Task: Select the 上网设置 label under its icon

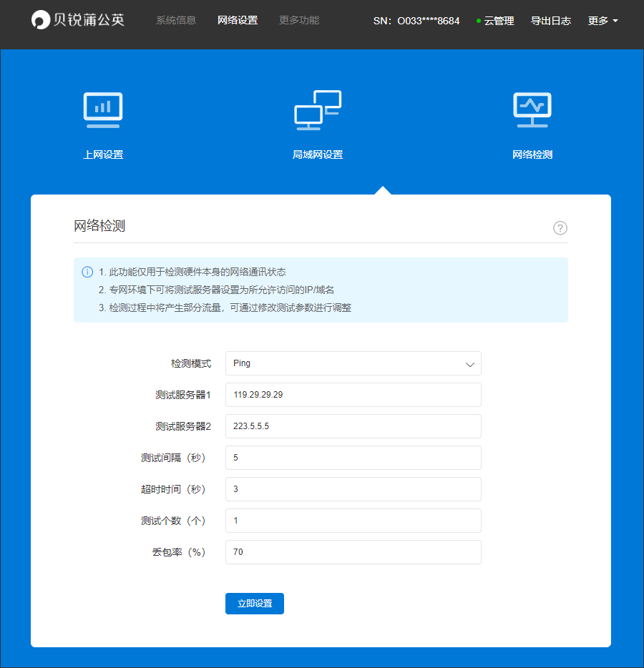Action: pos(102,154)
